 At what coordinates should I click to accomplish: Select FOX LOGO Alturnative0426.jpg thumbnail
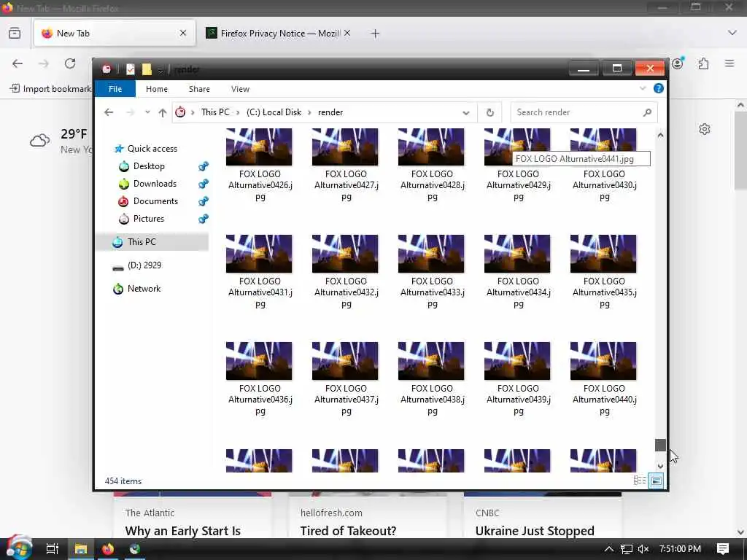[x=259, y=147]
